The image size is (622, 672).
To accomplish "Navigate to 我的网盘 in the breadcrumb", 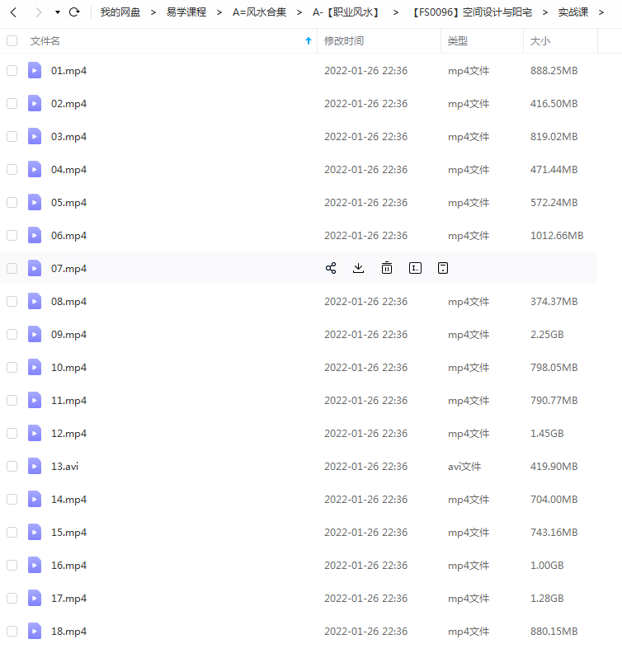I will (120, 12).
